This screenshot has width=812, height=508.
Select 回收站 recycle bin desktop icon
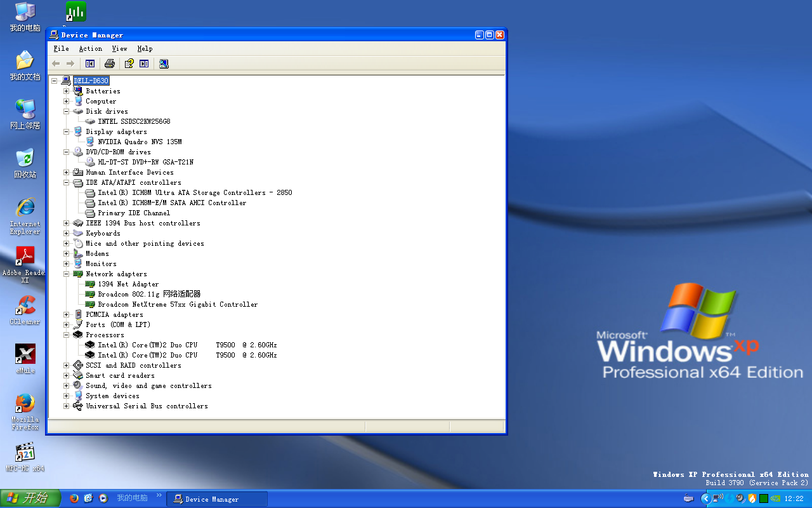tap(25, 164)
